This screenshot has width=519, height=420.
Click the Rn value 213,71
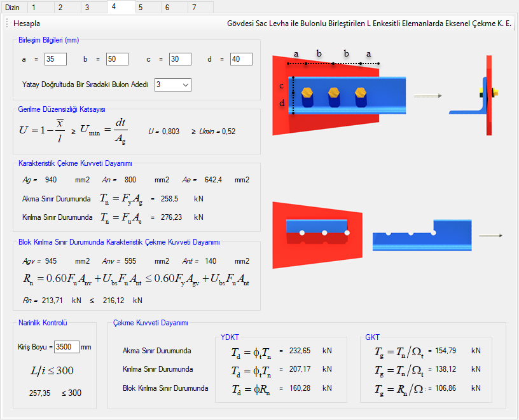pos(52,301)
